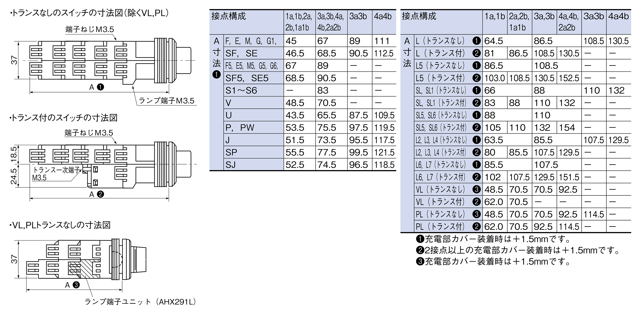Click the value "77.5" in the SP row

[327, 152]
